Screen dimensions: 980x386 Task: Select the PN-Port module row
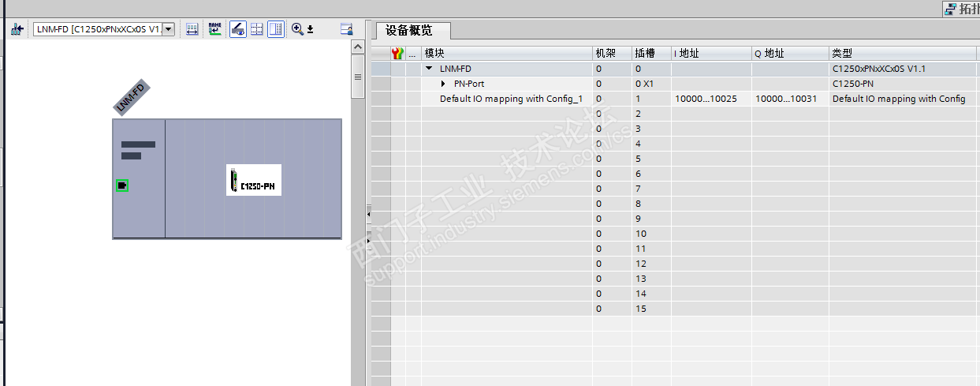click(x=676, y=84)
